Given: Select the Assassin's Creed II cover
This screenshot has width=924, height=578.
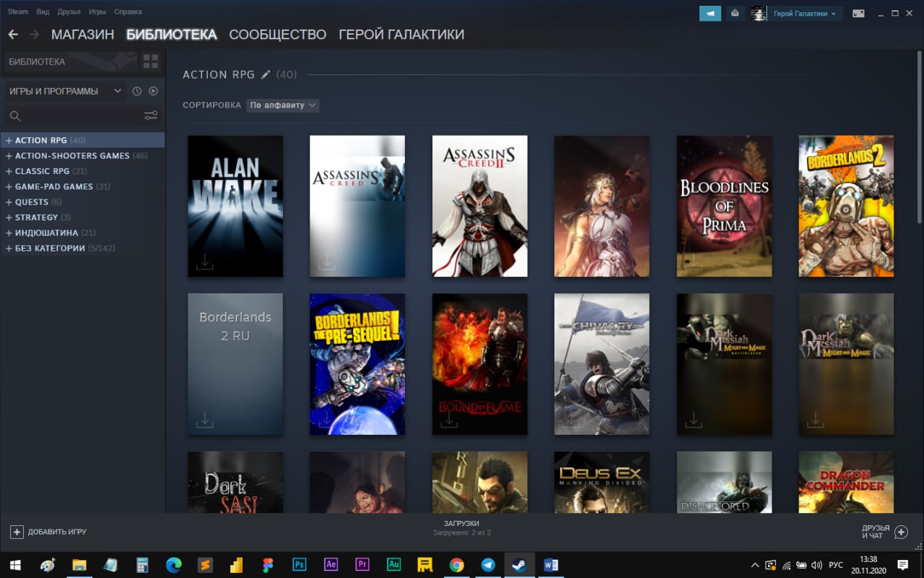Looking at the screenshot, I should click(x=480, y=206).
